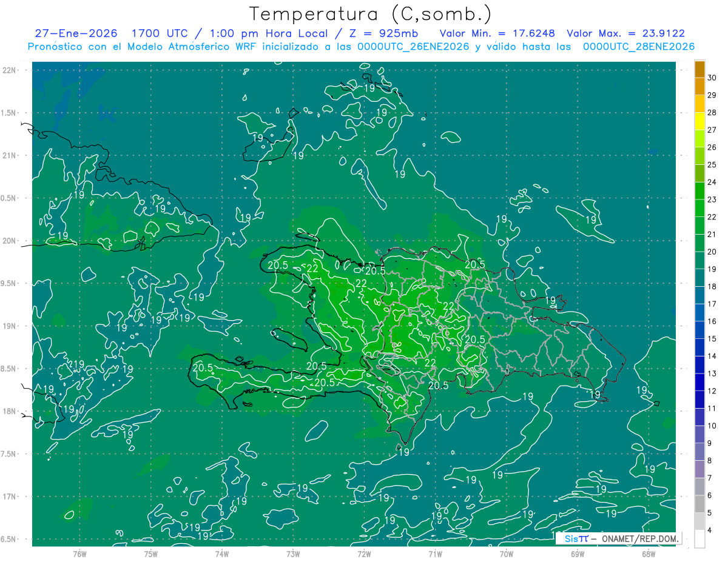Image resolution: width=728 pixels, height=562 pixels.
Task: Pick the gray color bar segment between 5 and 6
Action: pos(700,504)
